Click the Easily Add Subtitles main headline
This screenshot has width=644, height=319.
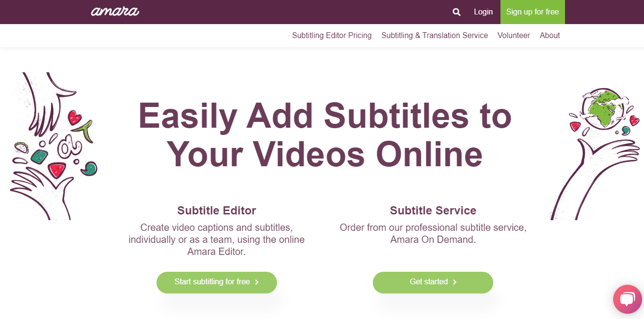click(x=325, y=135)
